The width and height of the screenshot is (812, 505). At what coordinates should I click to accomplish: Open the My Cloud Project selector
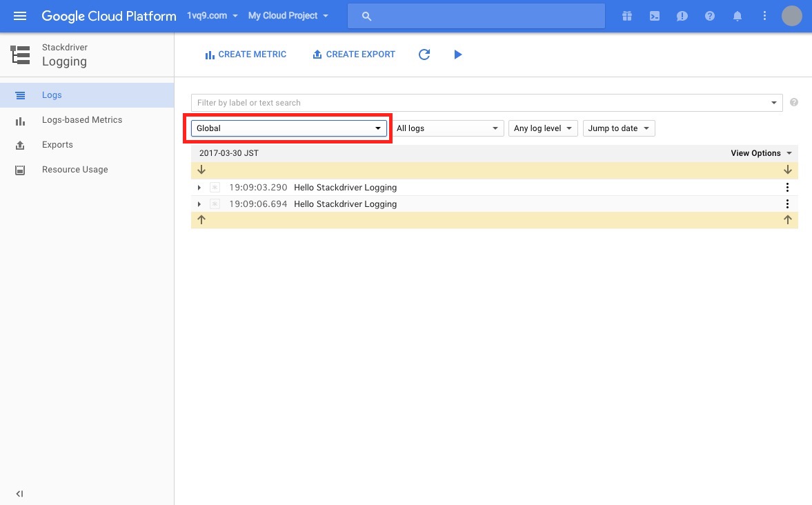pyautogui.click(x=288, y=16)
